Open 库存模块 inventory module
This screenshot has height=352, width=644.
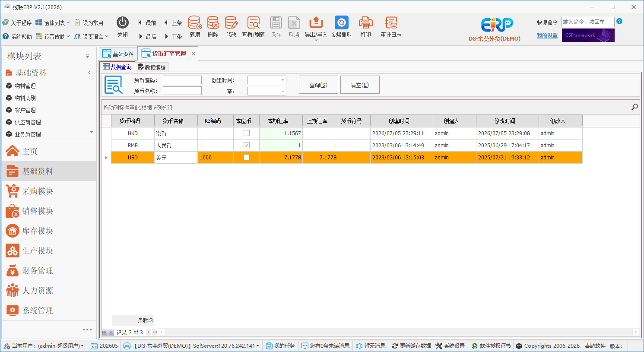pos(49,231)
